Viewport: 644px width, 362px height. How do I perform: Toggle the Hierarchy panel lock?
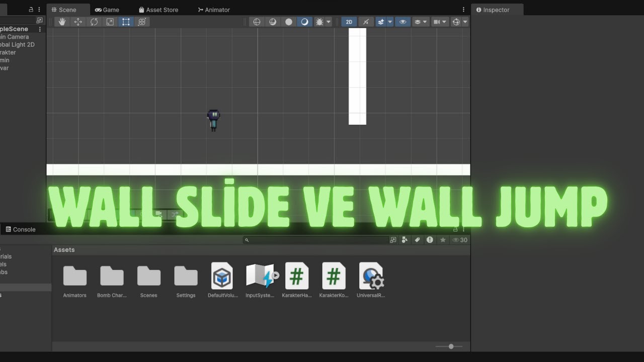click(31, 10)
